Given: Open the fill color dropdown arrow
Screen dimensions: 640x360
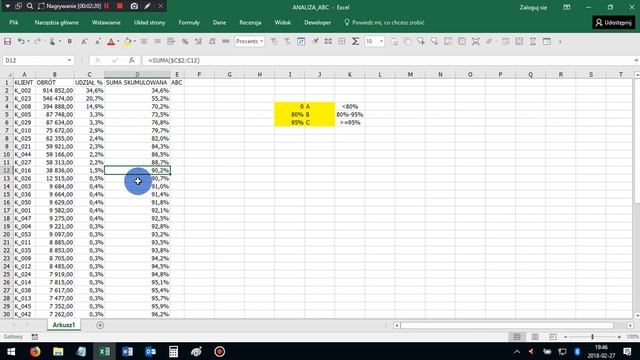Looking at the screenshot, I should point(135,41).
